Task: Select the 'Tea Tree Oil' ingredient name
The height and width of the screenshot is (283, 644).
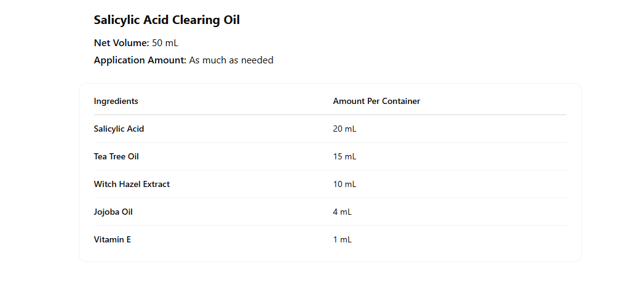Action: coord(116,157)
